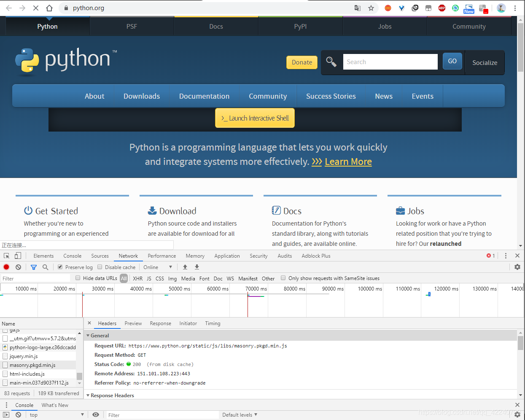Open console drawer three-dot menu
The width and height of the screenshot is (525, 420).
(x=6, y=405)
